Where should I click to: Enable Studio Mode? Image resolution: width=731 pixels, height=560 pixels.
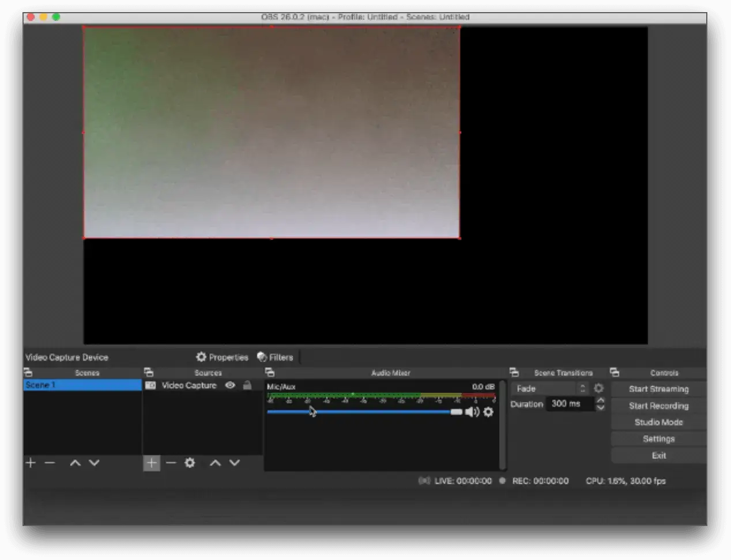point(658,422)
